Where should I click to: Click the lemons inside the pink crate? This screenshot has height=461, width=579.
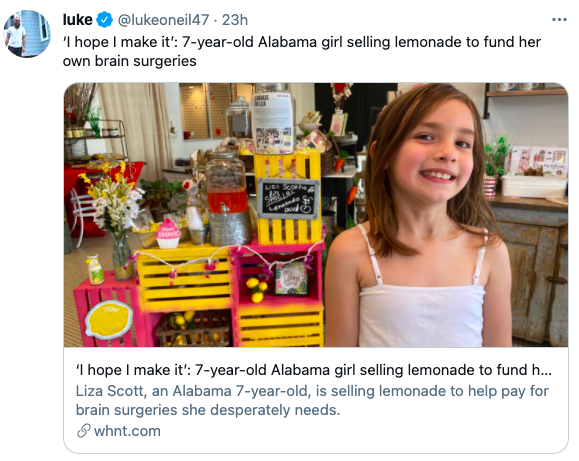(257, 290)
